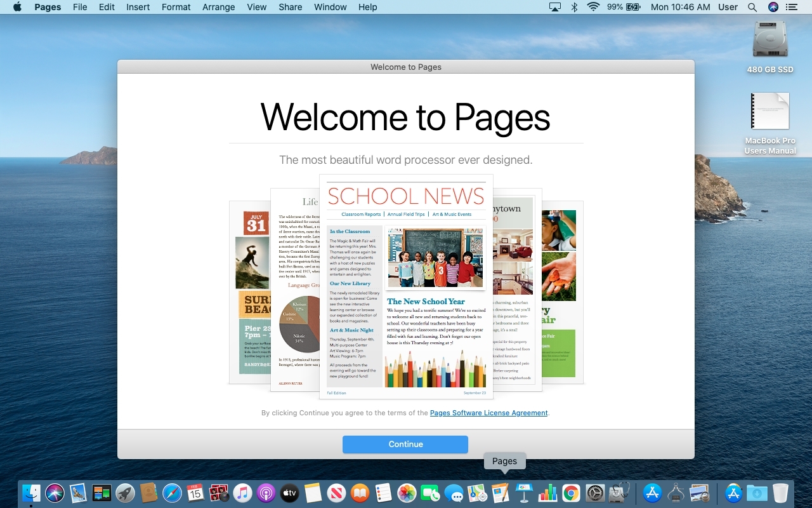
Task: Open Mission Control from the Dock
Action: point(101,493)
